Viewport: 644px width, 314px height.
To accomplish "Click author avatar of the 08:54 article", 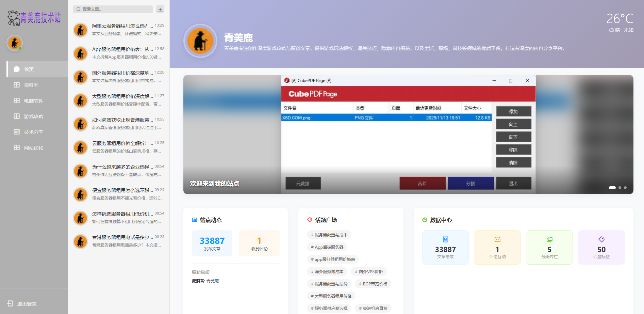I will coord(81,218).
